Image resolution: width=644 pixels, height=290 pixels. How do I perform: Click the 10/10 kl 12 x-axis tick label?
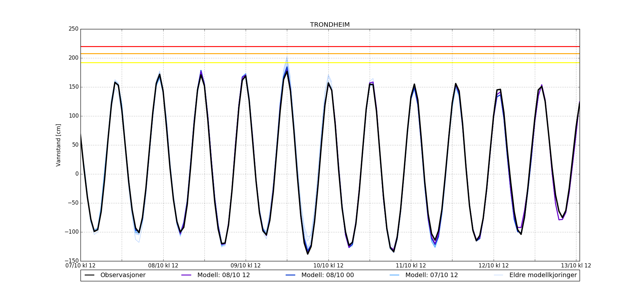point(328,266)
